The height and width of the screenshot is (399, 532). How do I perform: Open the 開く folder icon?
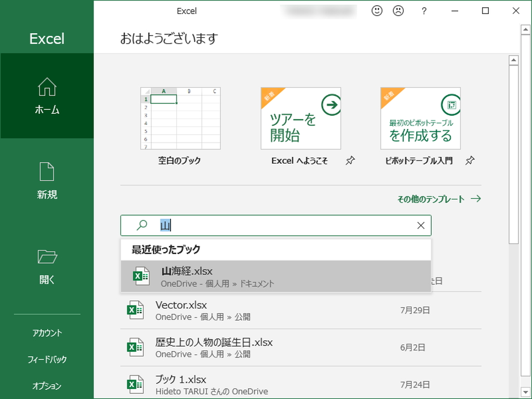(47, 257)
